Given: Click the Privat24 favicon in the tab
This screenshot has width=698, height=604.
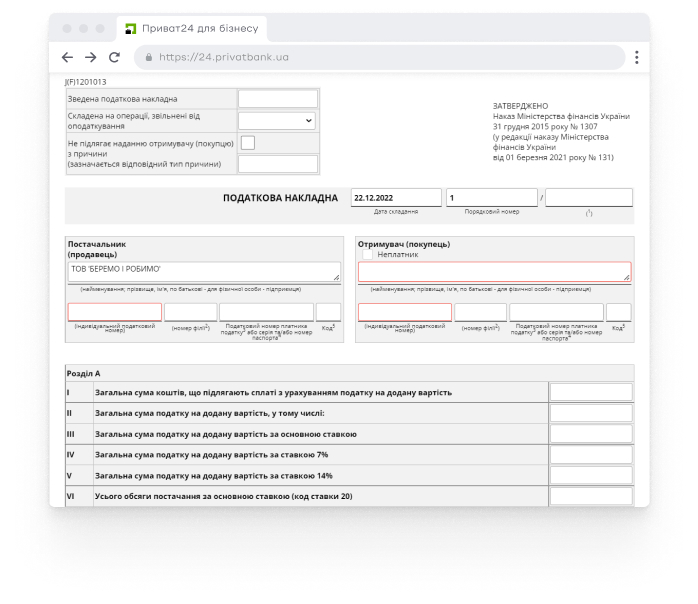Looking at the screenshot, I should tap(129, 27).
